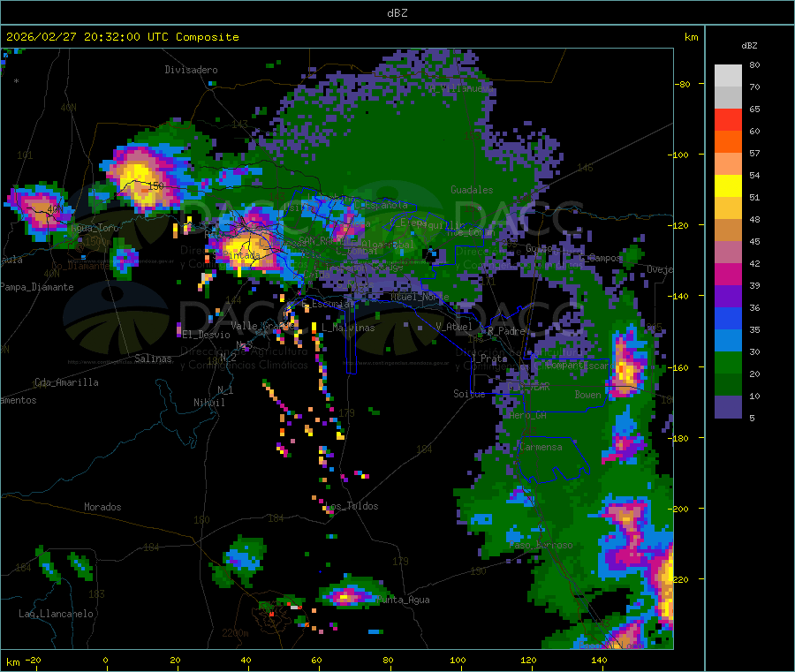Select the violet legend swatch below 39

tap(728, 297)
